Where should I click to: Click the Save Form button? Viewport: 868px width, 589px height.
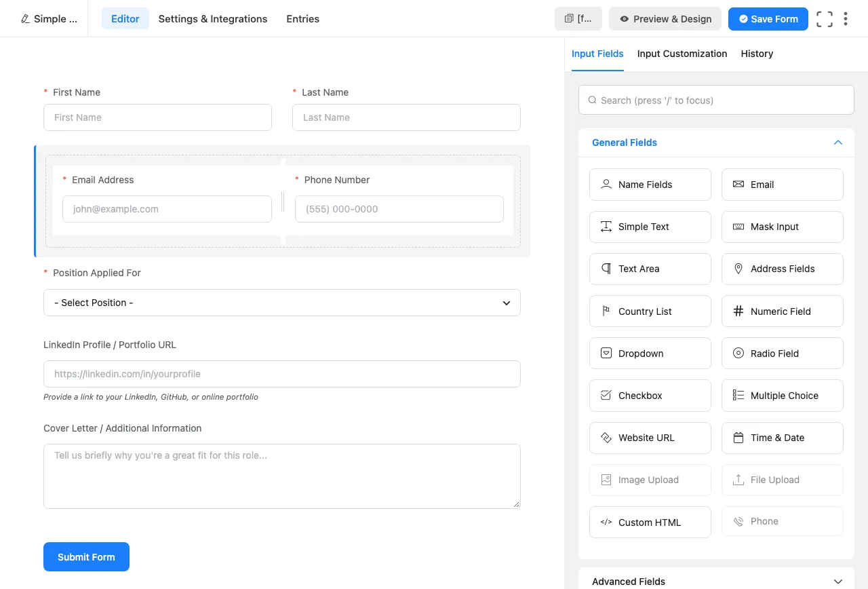click(768, 19)
